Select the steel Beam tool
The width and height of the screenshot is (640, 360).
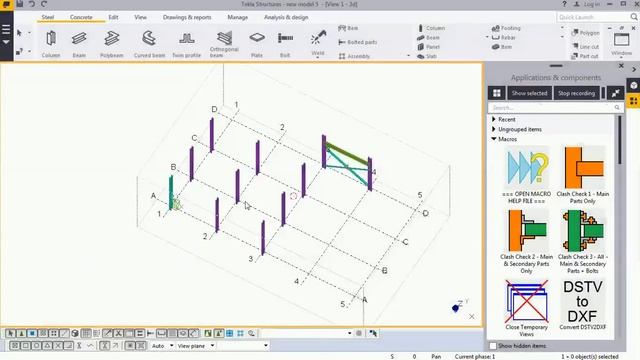[79, 43]
